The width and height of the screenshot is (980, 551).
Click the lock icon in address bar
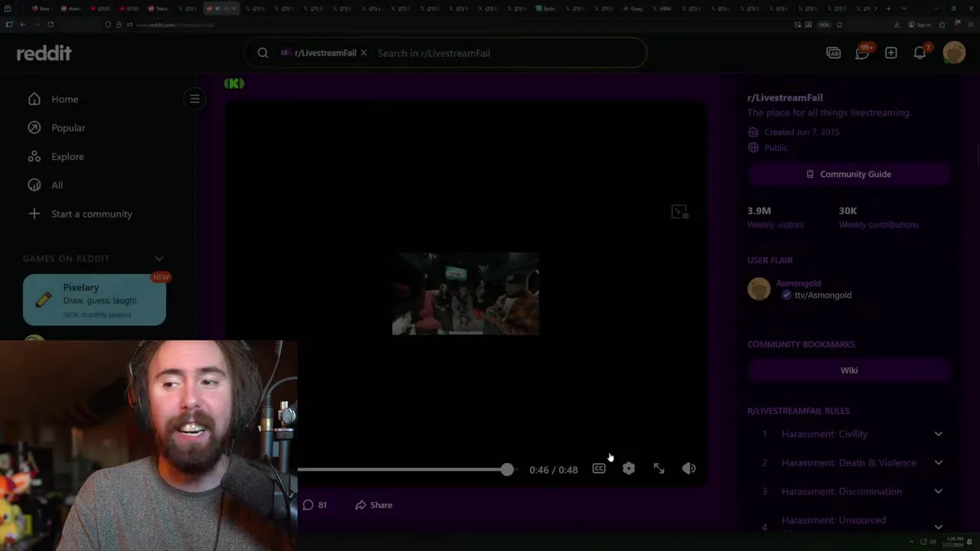click(x=119, y=24)
